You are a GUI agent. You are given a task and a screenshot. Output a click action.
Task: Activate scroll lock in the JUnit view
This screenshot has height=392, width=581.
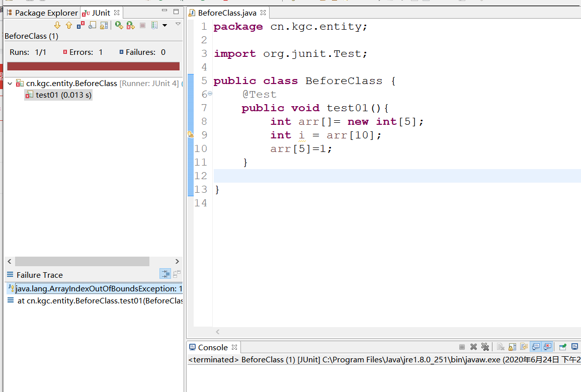coord(104,25)
